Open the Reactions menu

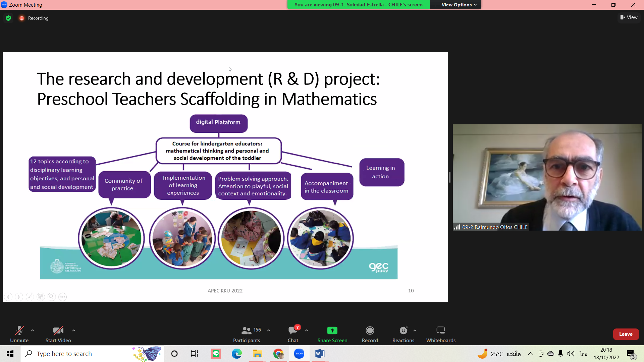pos(403,334)
